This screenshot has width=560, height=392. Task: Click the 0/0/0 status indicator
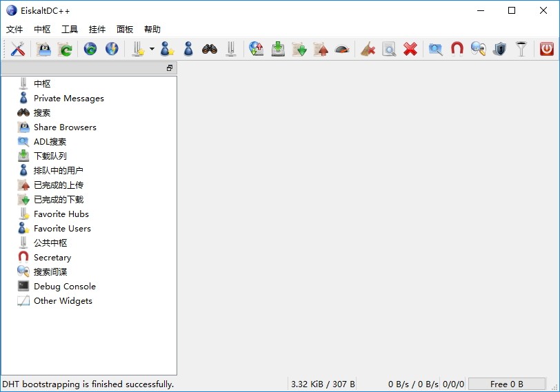(x=453, y=384)
